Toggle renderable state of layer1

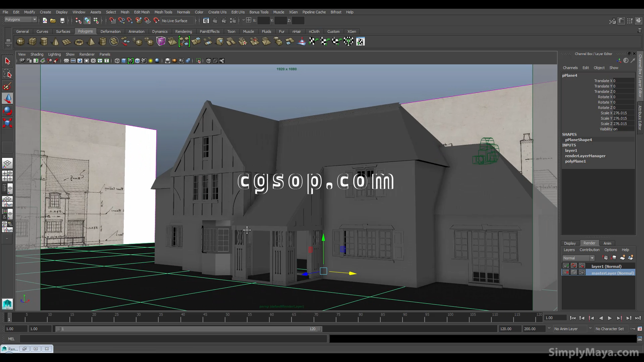(x=566, y=266)
